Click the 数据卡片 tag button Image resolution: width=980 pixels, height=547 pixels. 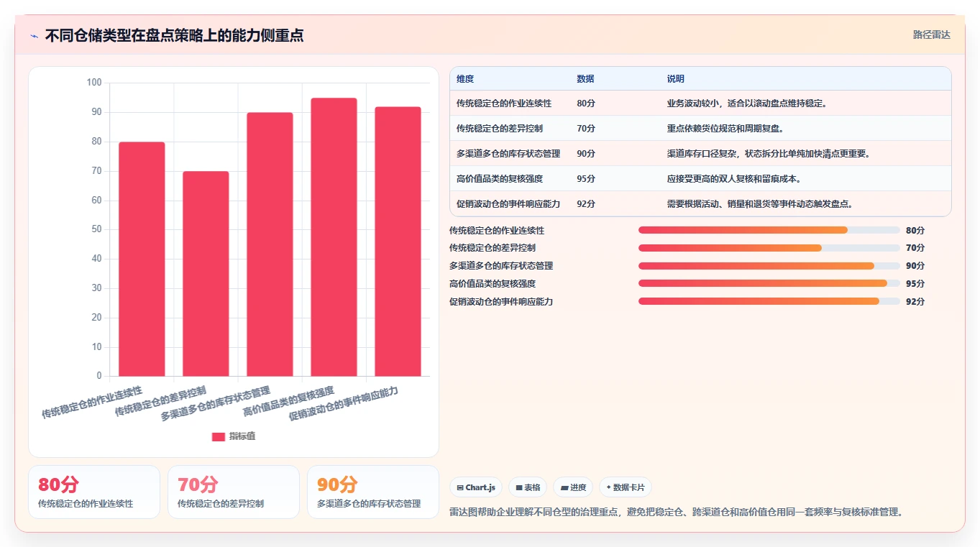pos(626,487)
